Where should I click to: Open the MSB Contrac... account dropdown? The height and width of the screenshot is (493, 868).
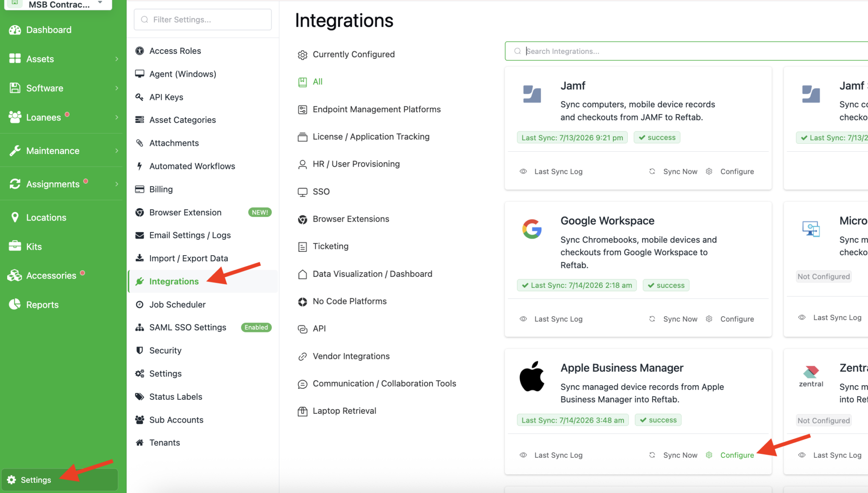point(58,4)
